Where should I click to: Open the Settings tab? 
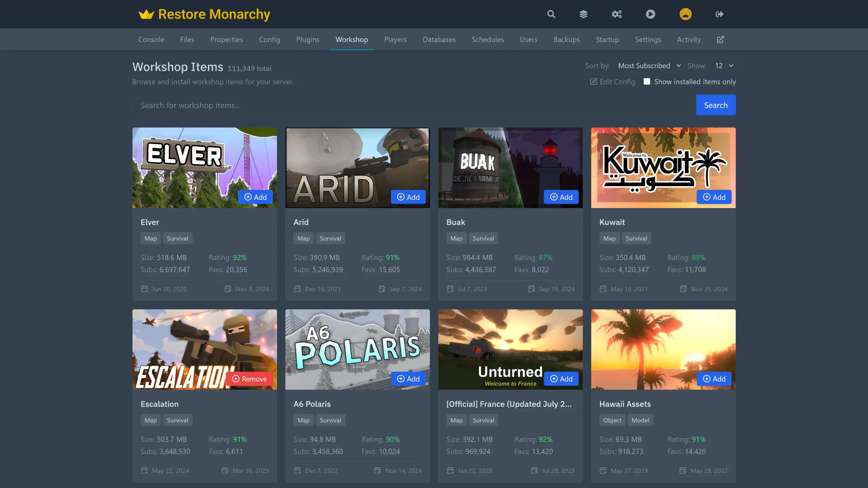(648, 39)
